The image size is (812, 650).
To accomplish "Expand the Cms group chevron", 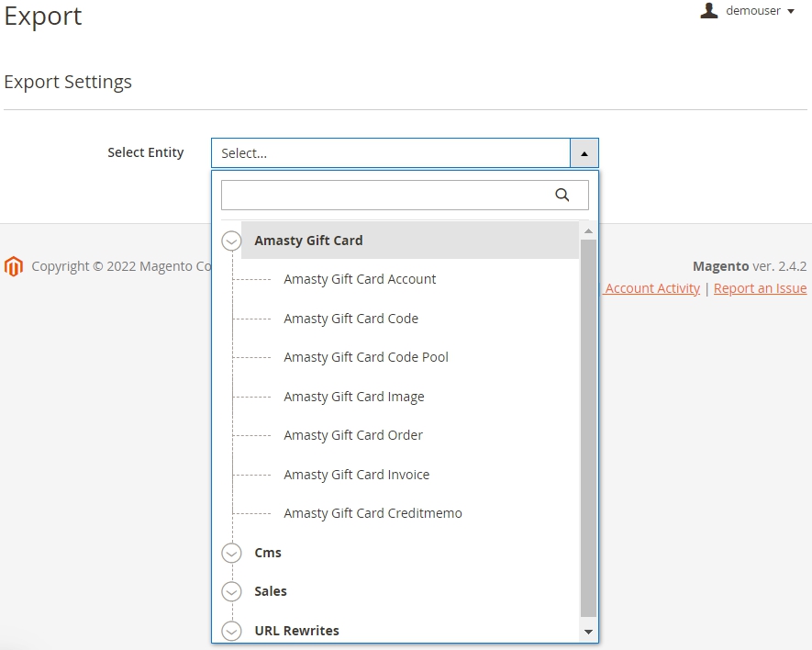I will [231, 553].
